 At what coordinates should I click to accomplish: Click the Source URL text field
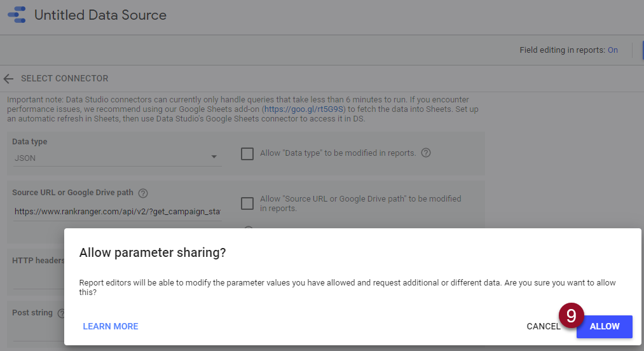[116, 212]
